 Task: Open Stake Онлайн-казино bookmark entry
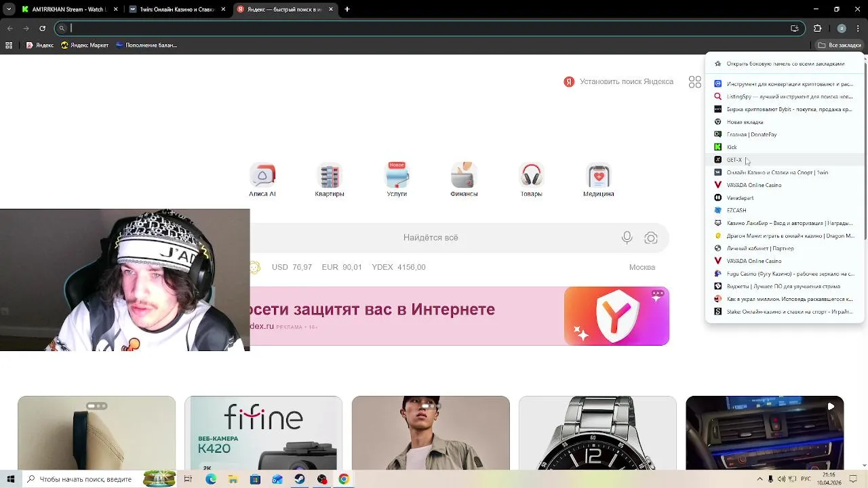785,312
